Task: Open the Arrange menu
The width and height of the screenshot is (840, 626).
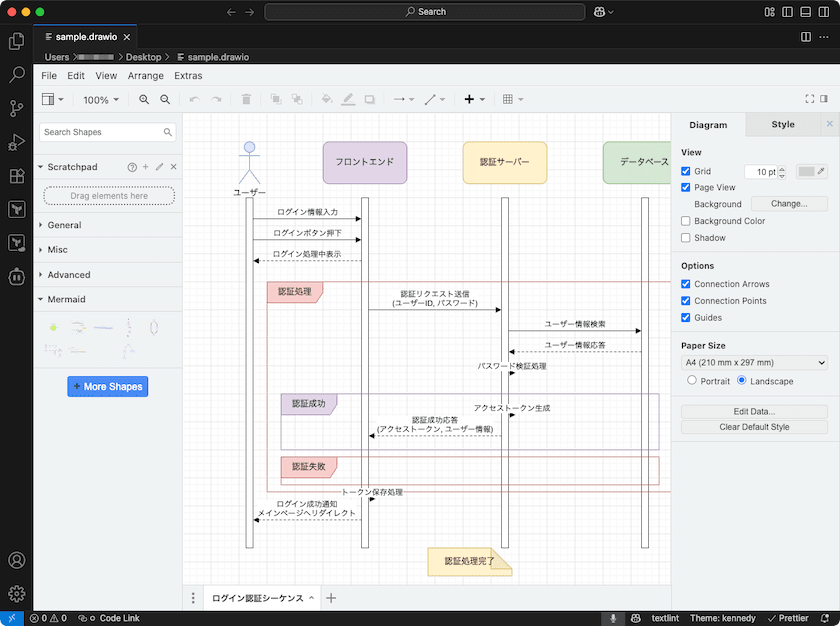Action: [x=146, y=76]
